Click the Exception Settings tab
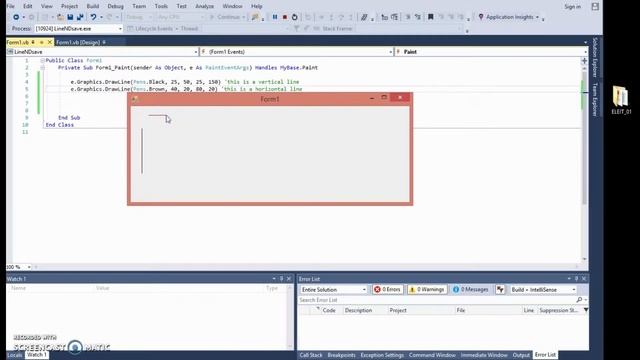Screen dimensions: 640x360 (x=382, y=355)
